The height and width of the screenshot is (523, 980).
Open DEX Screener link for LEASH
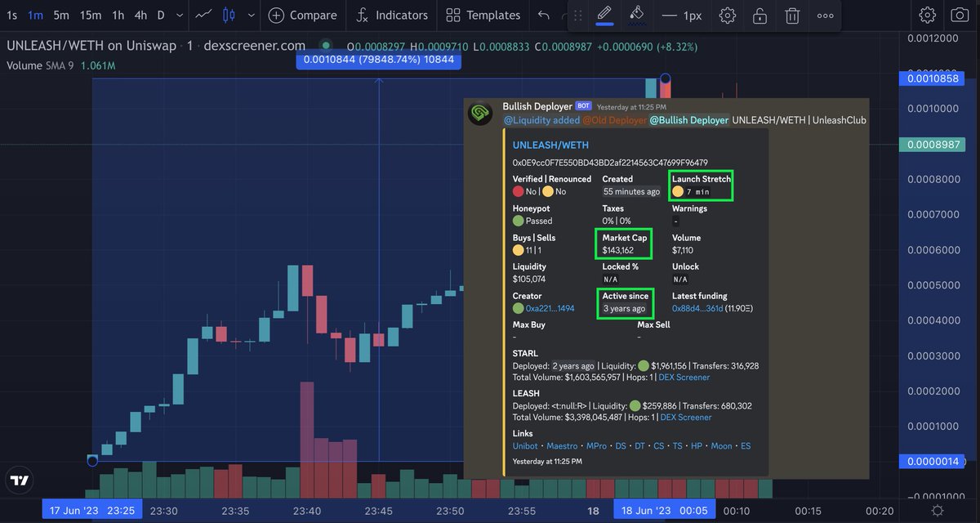click(685, 417)
